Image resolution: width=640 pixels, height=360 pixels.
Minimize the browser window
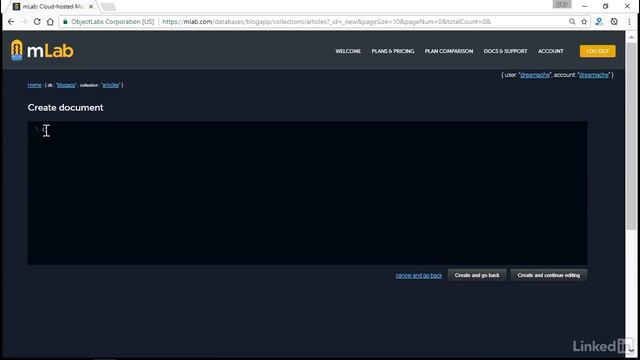pos(584,7)
